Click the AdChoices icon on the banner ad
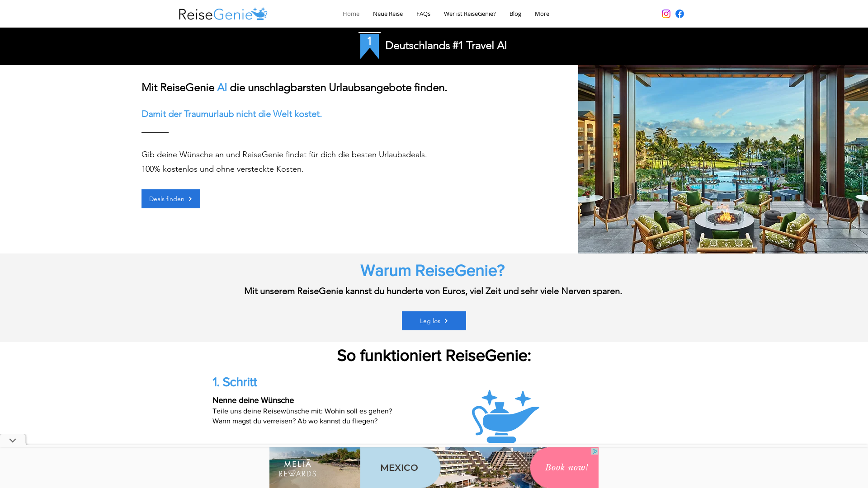The width and height of the screenshot is (868, 488). click(x=594, y=452)
